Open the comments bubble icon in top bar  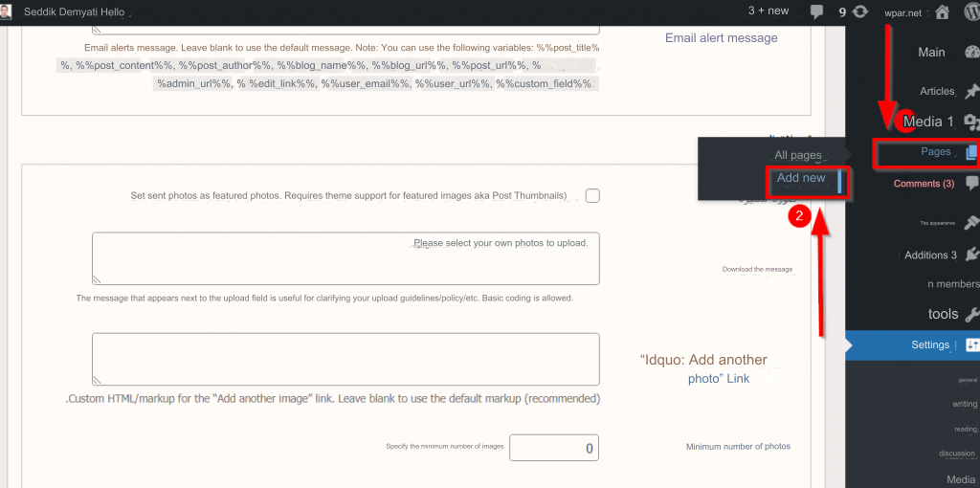(x=816, y=11)
